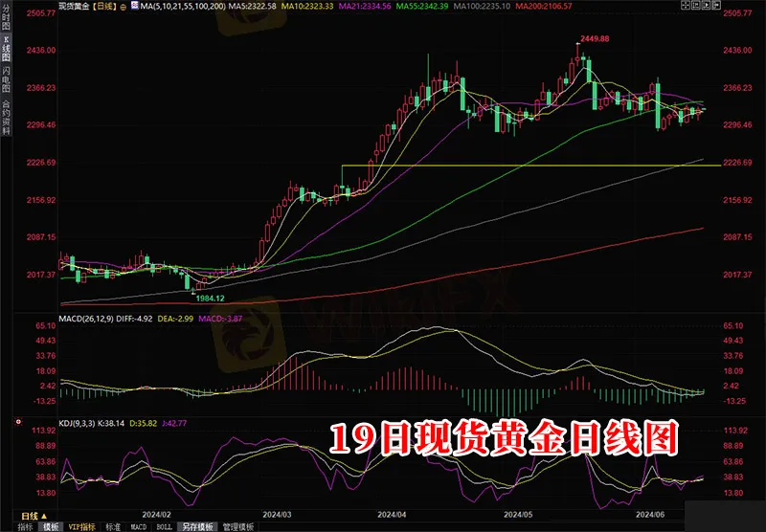This screenshot has width=766, height=532.
Task: Click the K:38.14 value
Action: [113, 423]
